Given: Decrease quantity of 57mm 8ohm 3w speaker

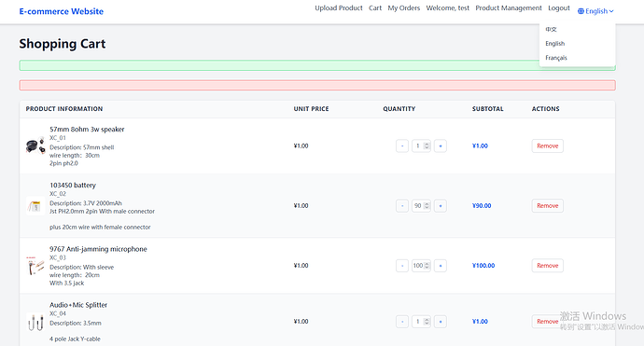Looking at the screenshot, I should tap(402, 145).
